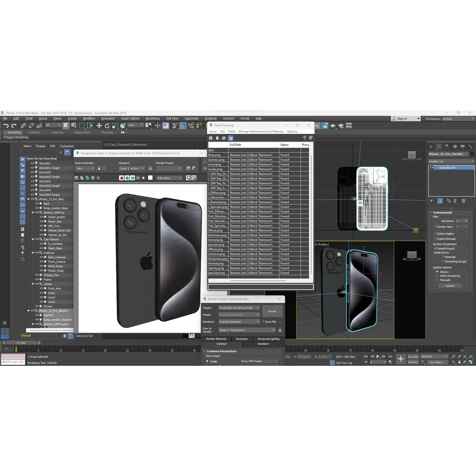The width and height of the screenshot is (476, 476).
Task: Click Zoom Extents All Selected viewport icon
Action: pos(471,357)
